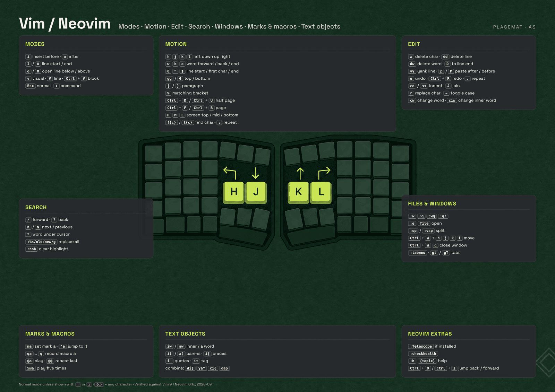Screen dimensions: 555x392
Task: Click the highlighted K key on the keyboard
Action: (299, 192)
